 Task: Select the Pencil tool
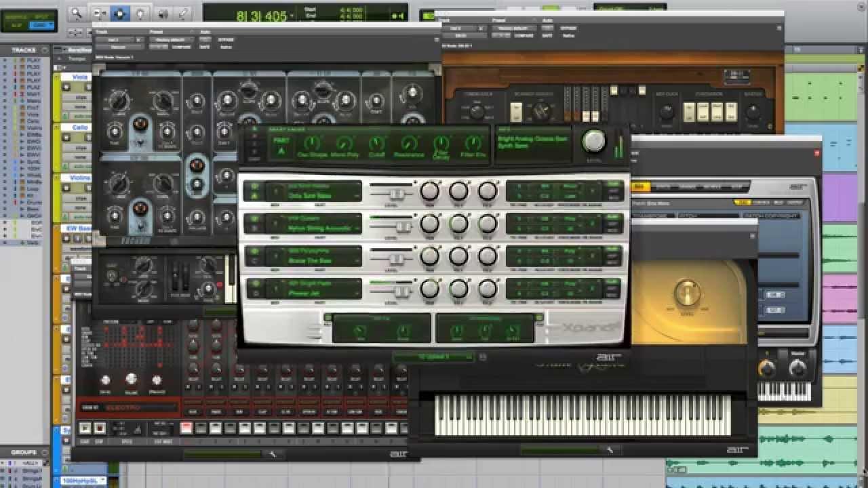click(x=183, y=12)
